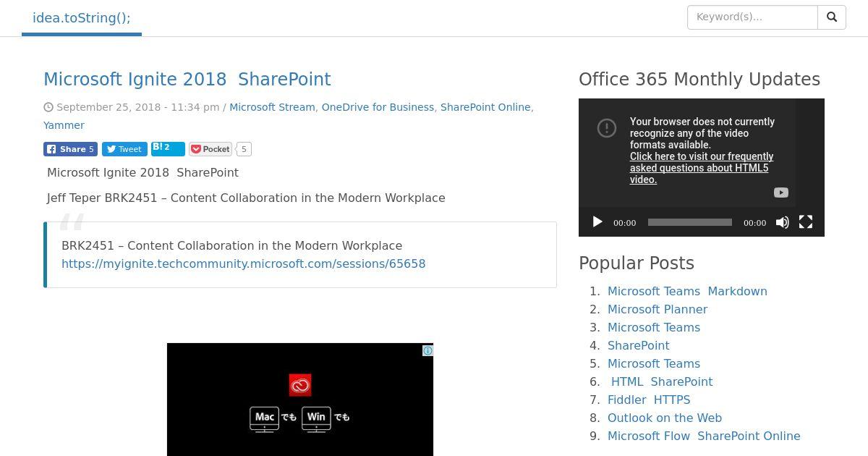Click the Hatena bookmark B! button

coord(168,148)
